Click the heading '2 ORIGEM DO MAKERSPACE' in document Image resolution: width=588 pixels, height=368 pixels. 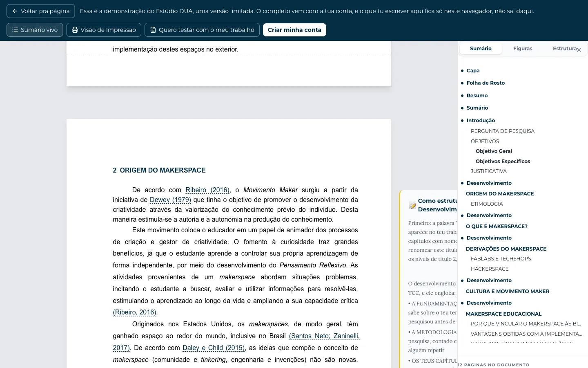[x=159, y=171]
